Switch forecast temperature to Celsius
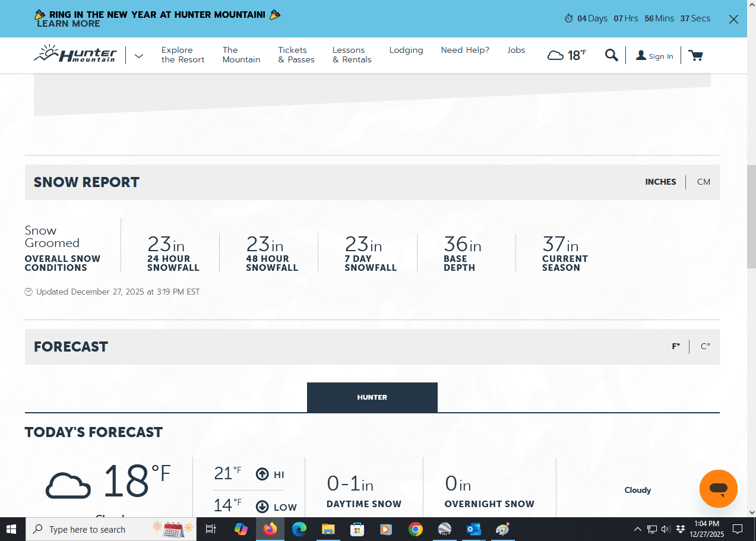The height and width of the screenshot is (541, 756). pyautogui.click(x=705, y=347)
